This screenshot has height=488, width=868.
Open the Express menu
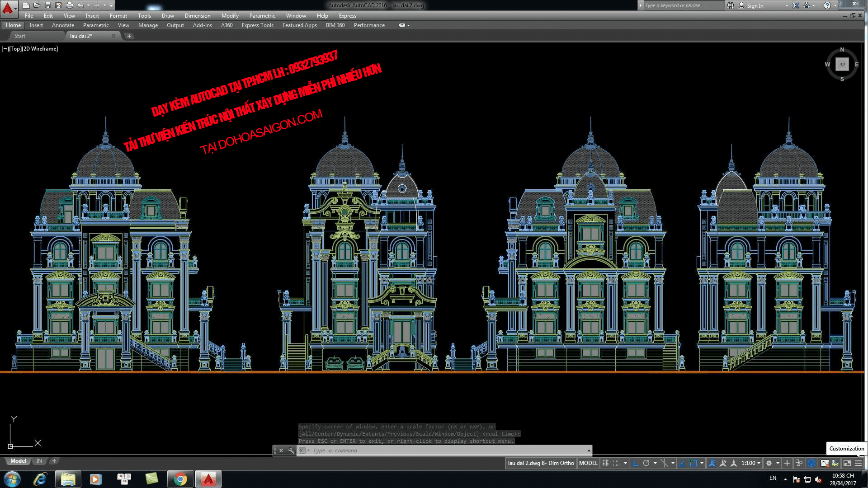pos(348,16)
